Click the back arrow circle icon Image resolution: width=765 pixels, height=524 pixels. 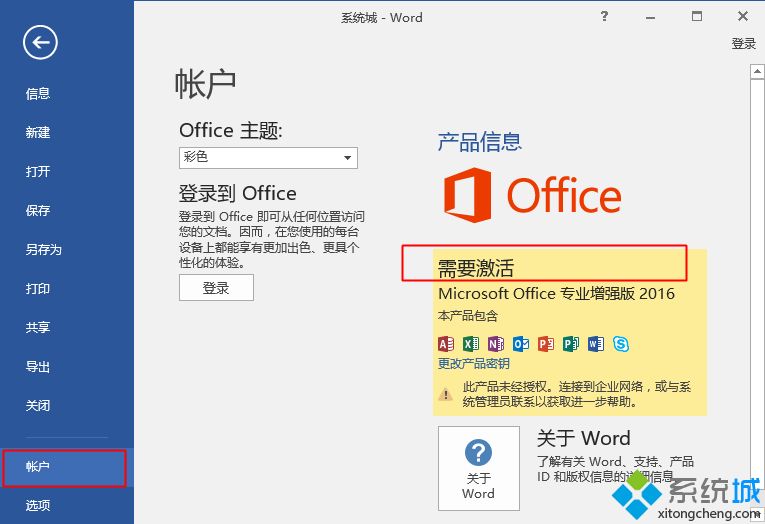point(40,42)
